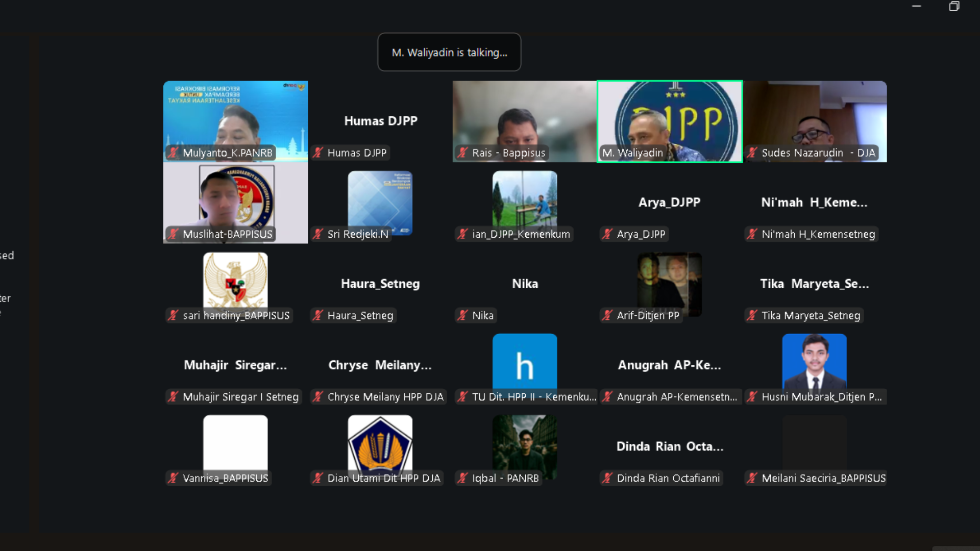Open the blue 'h' avatar tile
The height and width of the screenshot is (551, 980).
524,361
